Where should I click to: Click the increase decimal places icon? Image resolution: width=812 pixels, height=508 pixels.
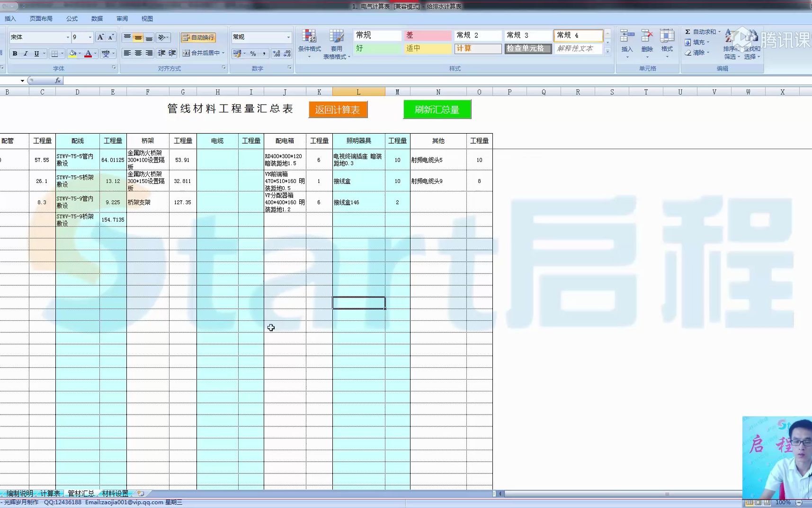coord(276,54)
